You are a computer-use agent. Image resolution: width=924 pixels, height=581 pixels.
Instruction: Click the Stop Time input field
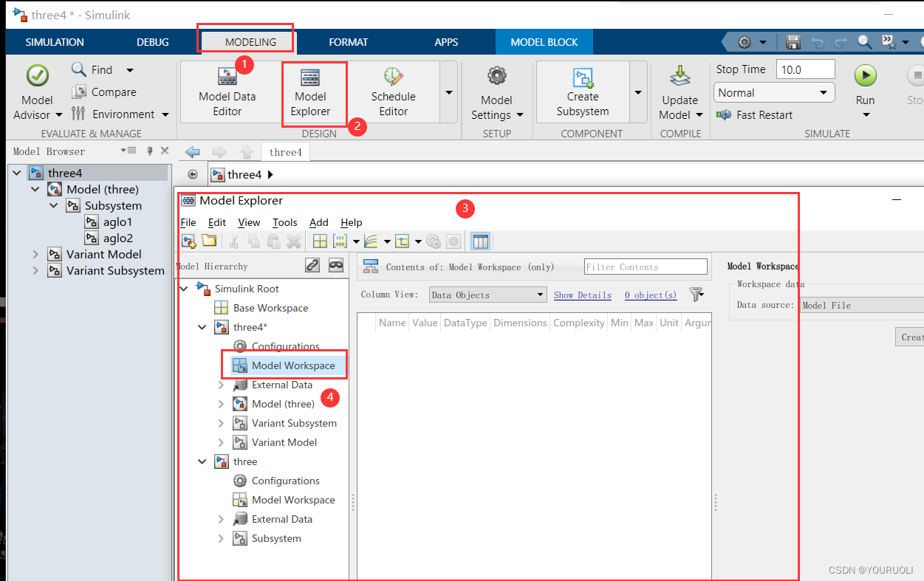[x=805, y=69]
